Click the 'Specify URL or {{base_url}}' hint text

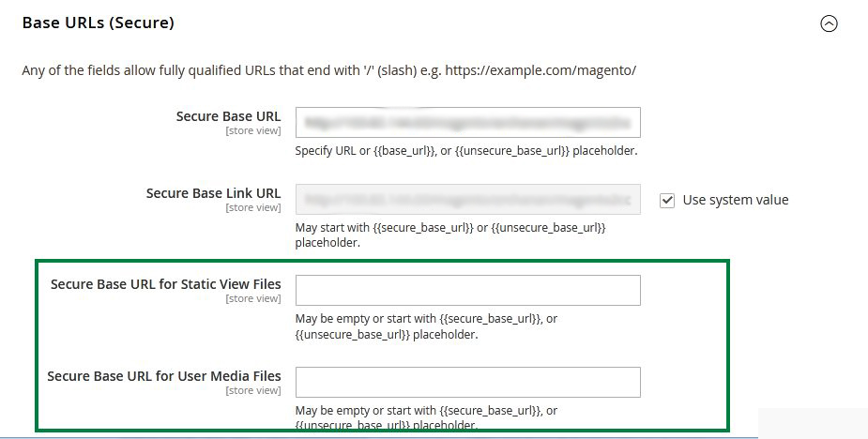point(466,150)
